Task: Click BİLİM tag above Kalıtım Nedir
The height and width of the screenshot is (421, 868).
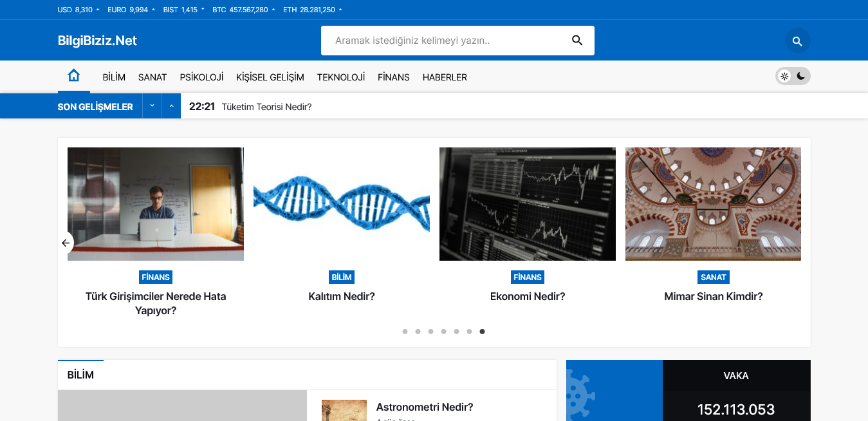Action: tap(342, 277)
